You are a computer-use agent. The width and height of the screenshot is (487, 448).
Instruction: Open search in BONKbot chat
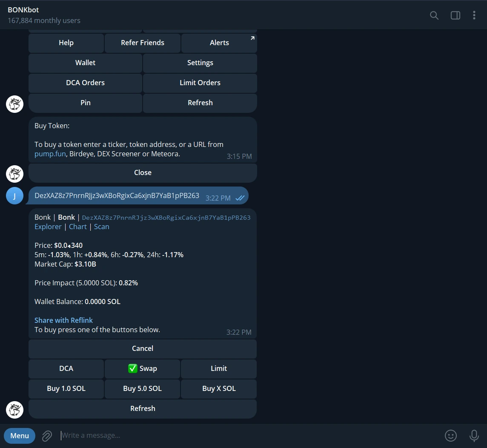pos(434,15)
